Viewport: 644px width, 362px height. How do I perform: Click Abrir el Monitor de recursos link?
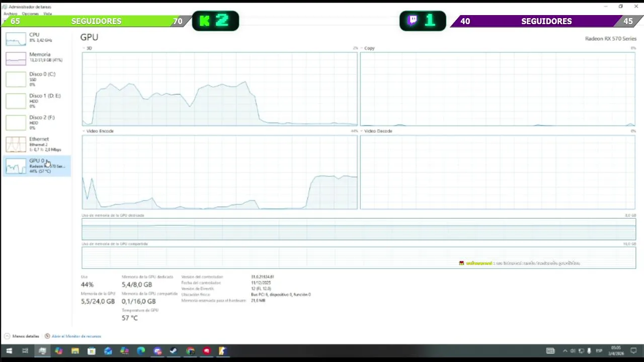[x=76, y=336]
